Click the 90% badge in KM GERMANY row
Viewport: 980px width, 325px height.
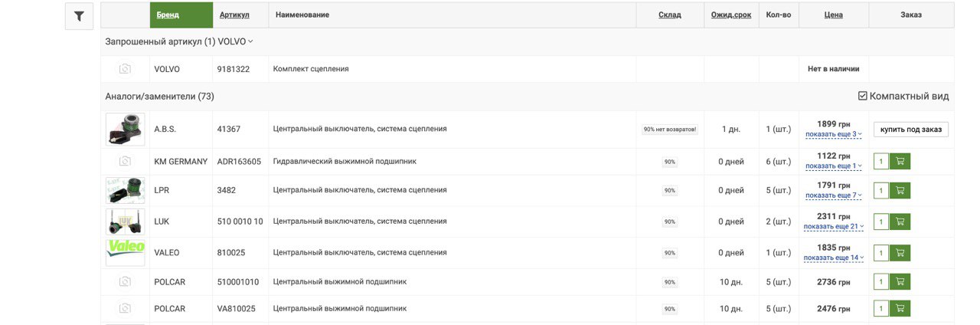[x=670, y=162]
